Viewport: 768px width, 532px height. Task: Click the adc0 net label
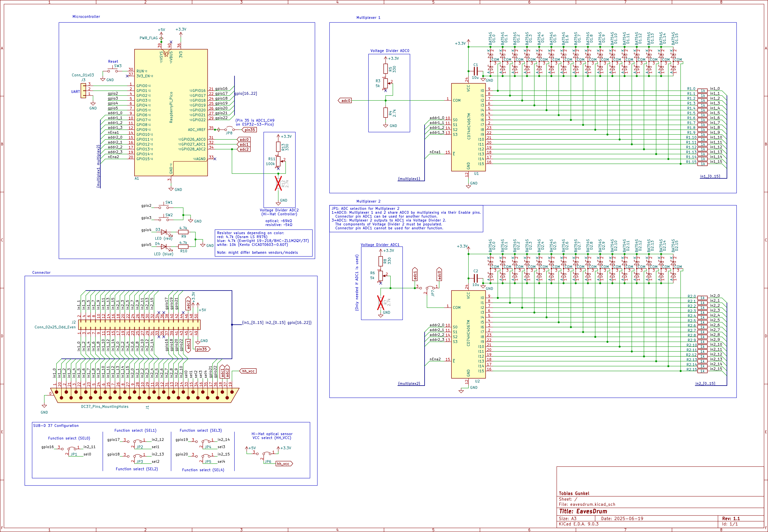345,100
